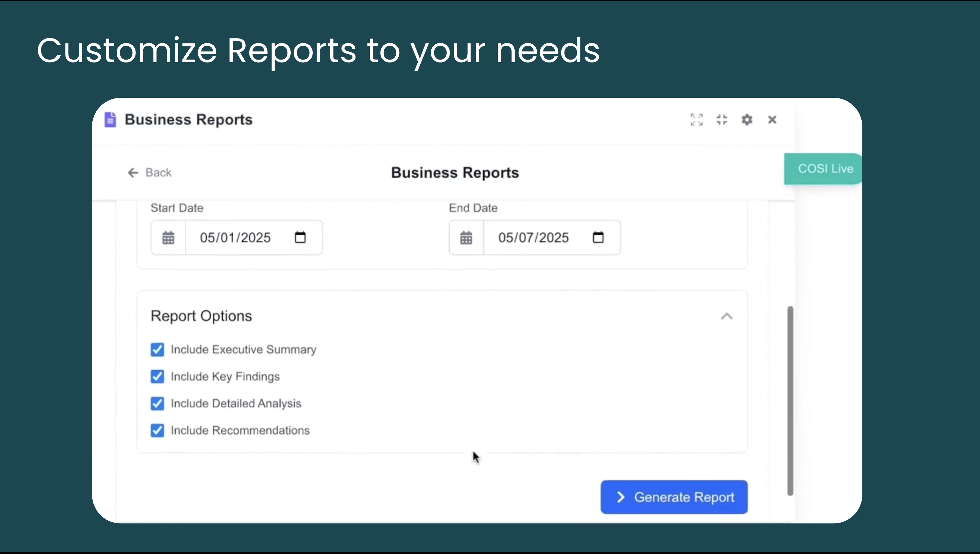This screenshot has height=554, width=980.
Task: Click the grid calendar icon beside Start Date
Action: (x=168, y=238)
